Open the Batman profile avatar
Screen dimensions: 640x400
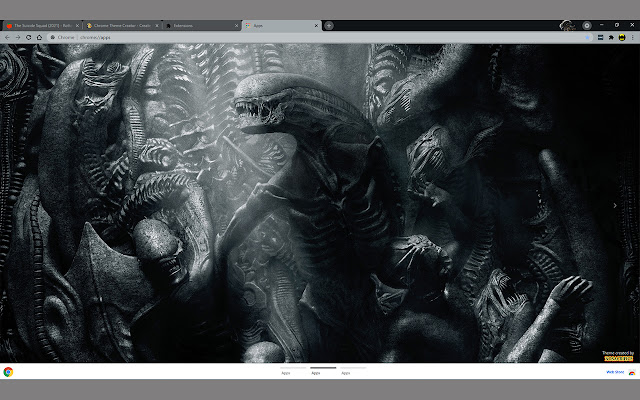pos(622,37)
